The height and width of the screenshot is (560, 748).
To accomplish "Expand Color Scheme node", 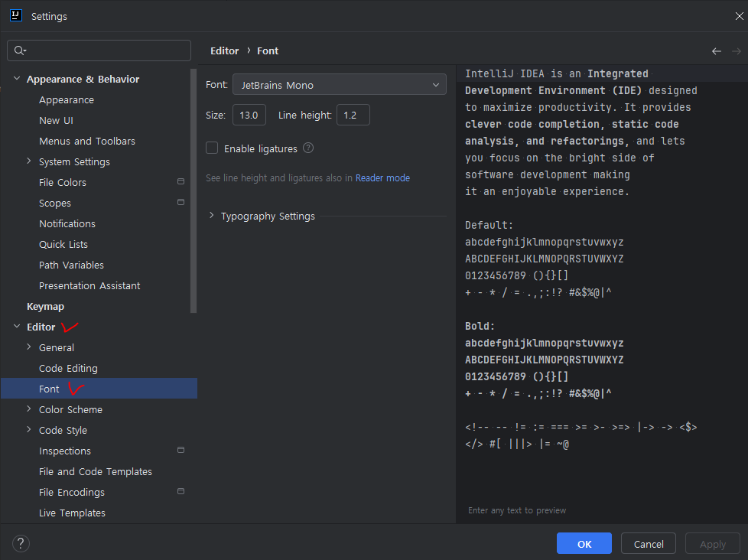I will tap(28, 409).
